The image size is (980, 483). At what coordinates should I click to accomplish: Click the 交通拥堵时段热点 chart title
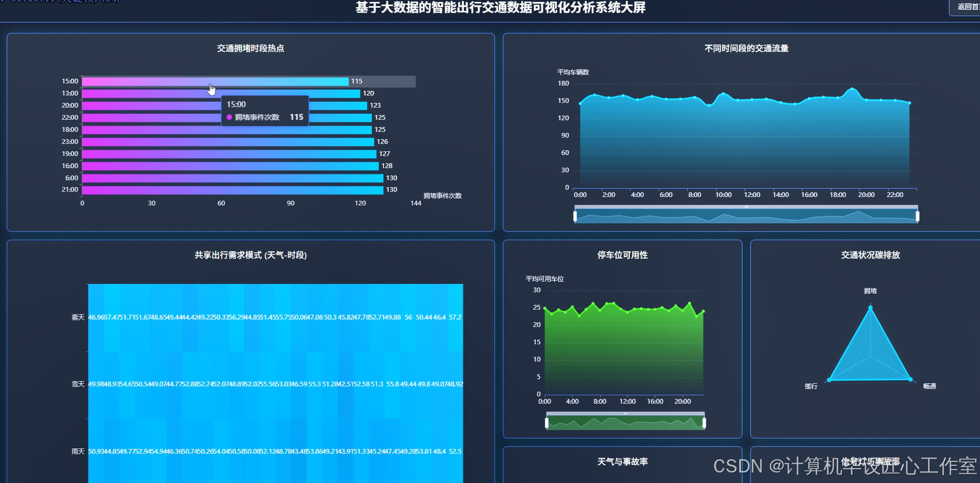251,49
